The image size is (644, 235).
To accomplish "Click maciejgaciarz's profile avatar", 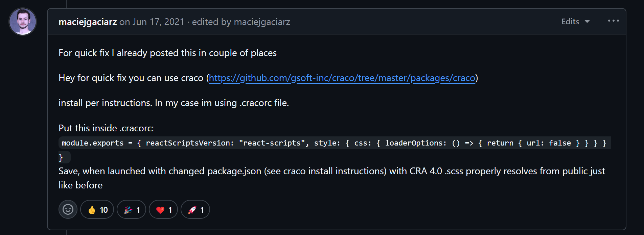I will click(23, 22).
